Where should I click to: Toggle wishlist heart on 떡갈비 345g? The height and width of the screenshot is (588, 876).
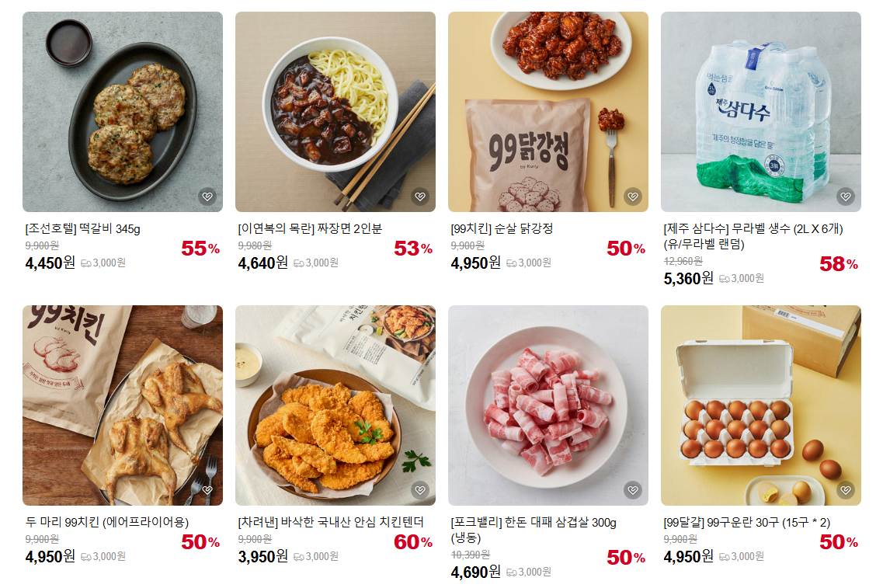207,197
